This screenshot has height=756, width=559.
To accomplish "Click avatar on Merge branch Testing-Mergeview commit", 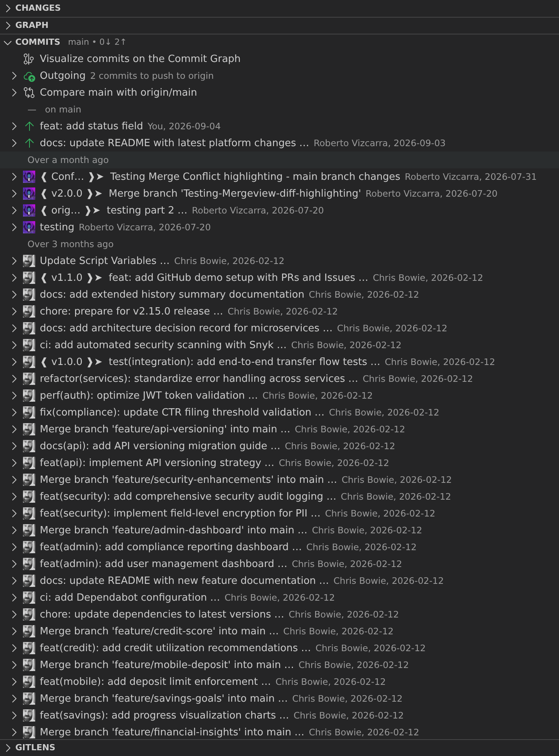I will point(29,194).
